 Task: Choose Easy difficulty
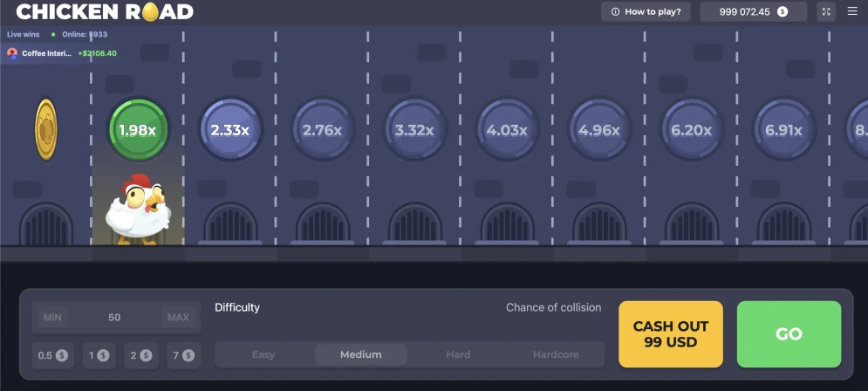tap(263, 354)
